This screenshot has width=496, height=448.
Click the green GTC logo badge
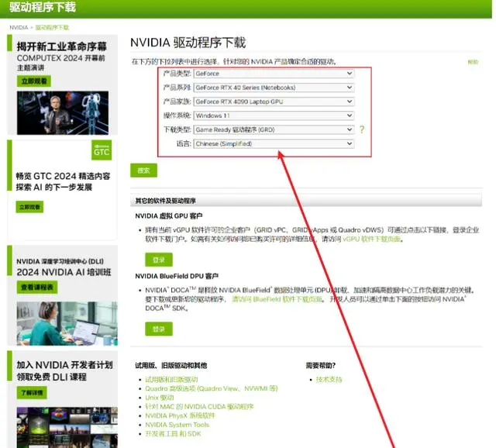(x=102, y=150)
